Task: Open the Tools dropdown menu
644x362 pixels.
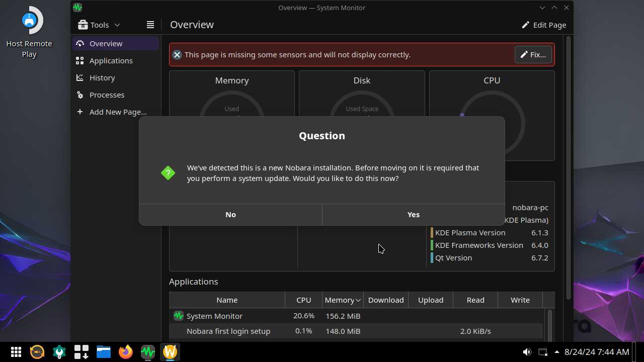Action: point(99,25)
